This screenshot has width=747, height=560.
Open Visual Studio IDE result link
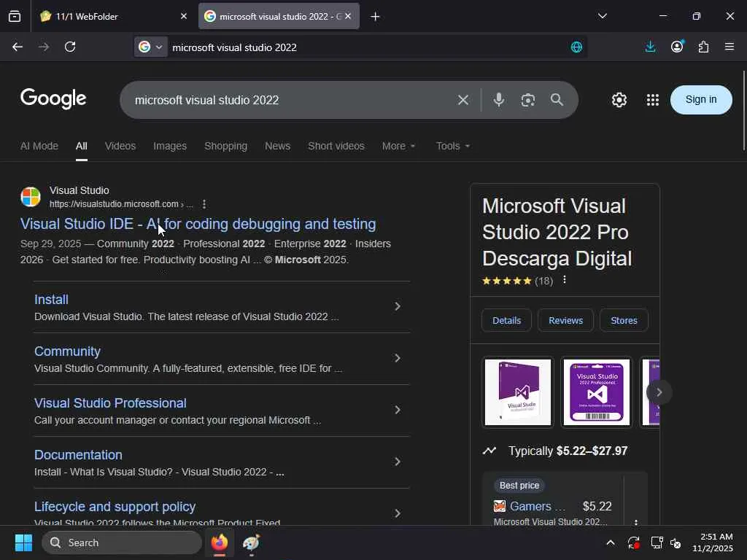coord(198,224)
